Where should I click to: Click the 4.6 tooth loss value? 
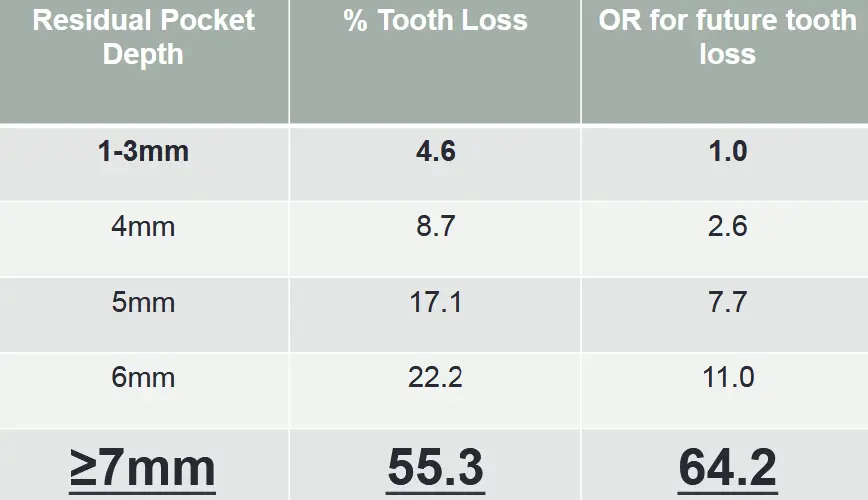(436, 151)
